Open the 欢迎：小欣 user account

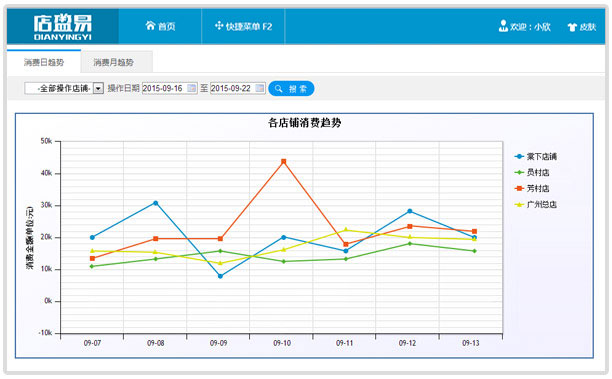(525, 26)
